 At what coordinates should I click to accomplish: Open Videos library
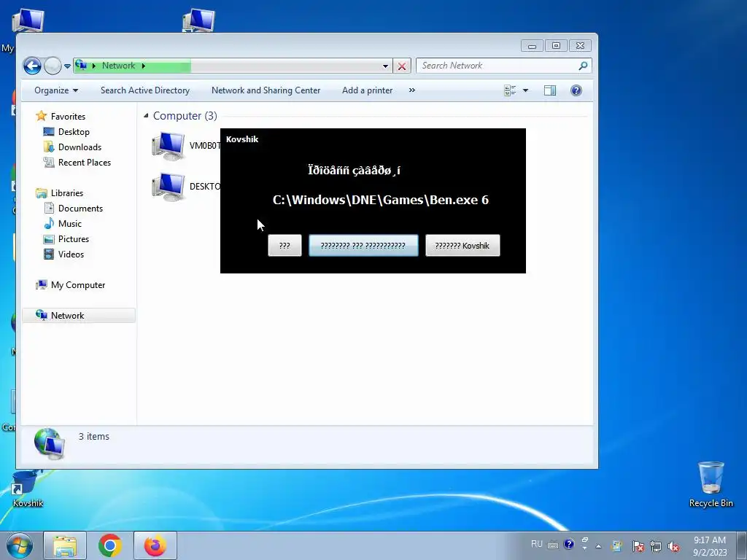tap(63, 254)
